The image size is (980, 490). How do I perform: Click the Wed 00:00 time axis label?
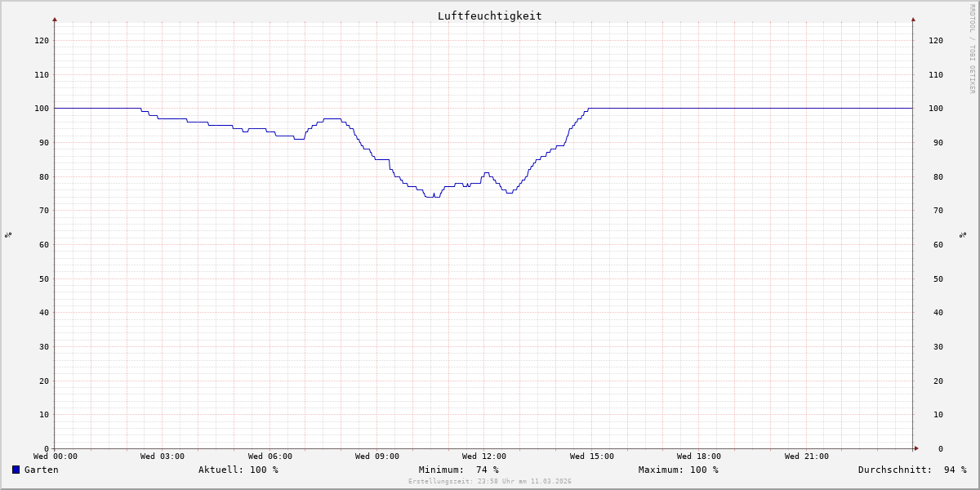pos(56,457)
